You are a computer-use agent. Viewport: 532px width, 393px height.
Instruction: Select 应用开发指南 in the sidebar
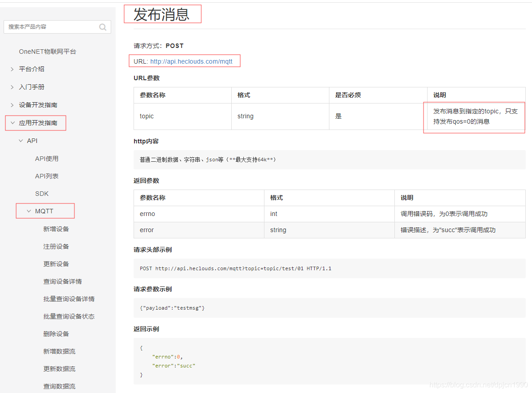click(x=38, y=123)
